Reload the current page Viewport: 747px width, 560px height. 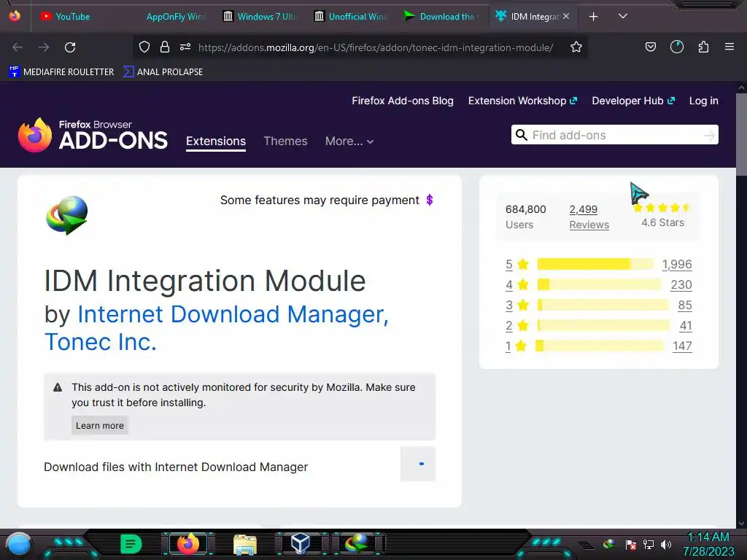pos(70,47)
